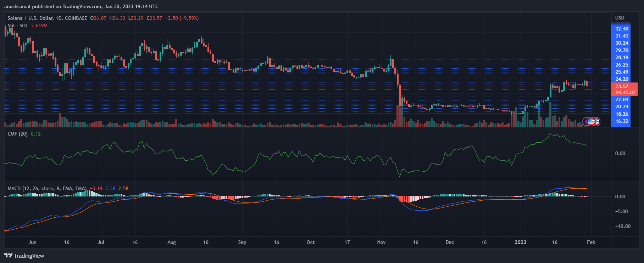Open the front US flag economic event marker
The width and height of the screenshot is (644, 263).
coord(591,121)
